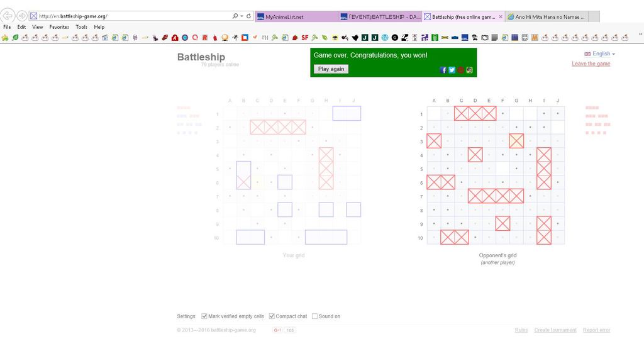Screen dimensions: 644x356
Task: Open the black heart bookmark
Action: pyautogui.click(x=355, y=38)
